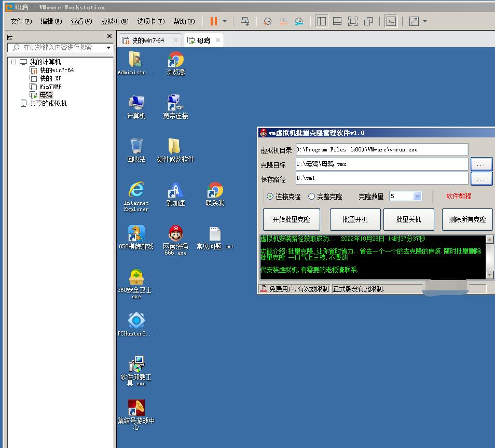Open the 虚拟机 menu

(114, 21)
